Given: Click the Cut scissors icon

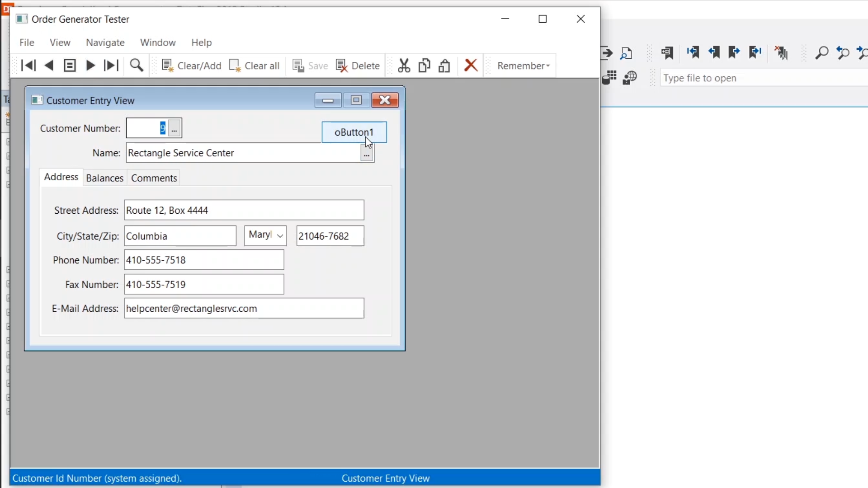Looking at the screenshot, I should 404,66.
